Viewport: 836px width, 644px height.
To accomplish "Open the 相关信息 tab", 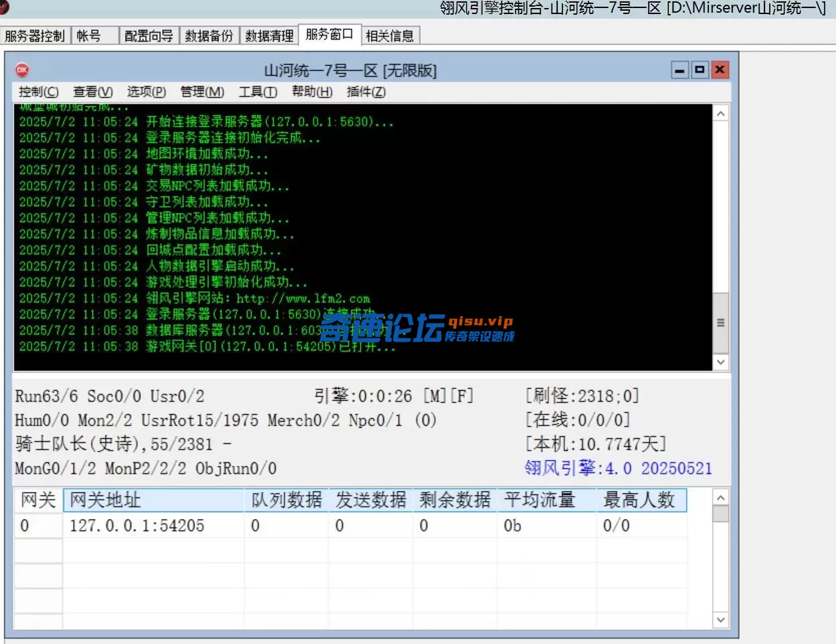I will [x=390, y=35].
